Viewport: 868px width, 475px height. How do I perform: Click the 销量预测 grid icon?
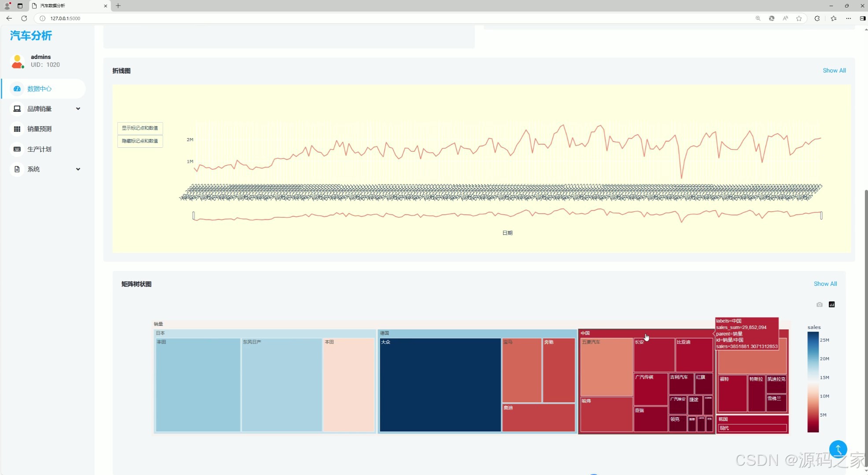17,129
